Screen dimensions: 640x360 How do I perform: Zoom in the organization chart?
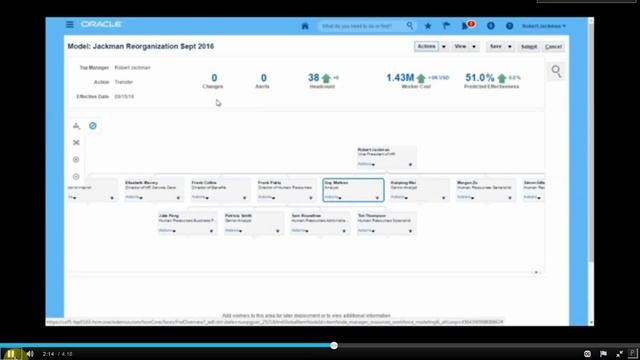point(76,160)
